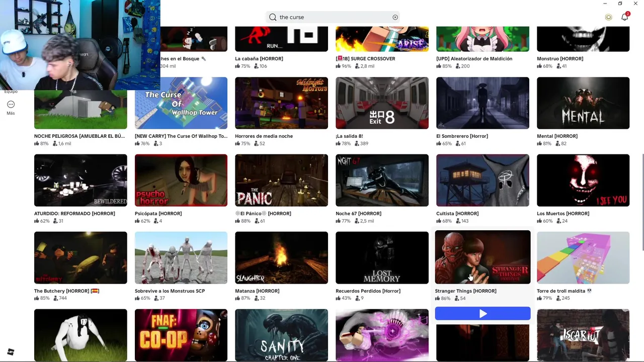This screenshot has width=644, height=362.
Task: Click "¡La salida 8!" title
Action: pos(349,136)
